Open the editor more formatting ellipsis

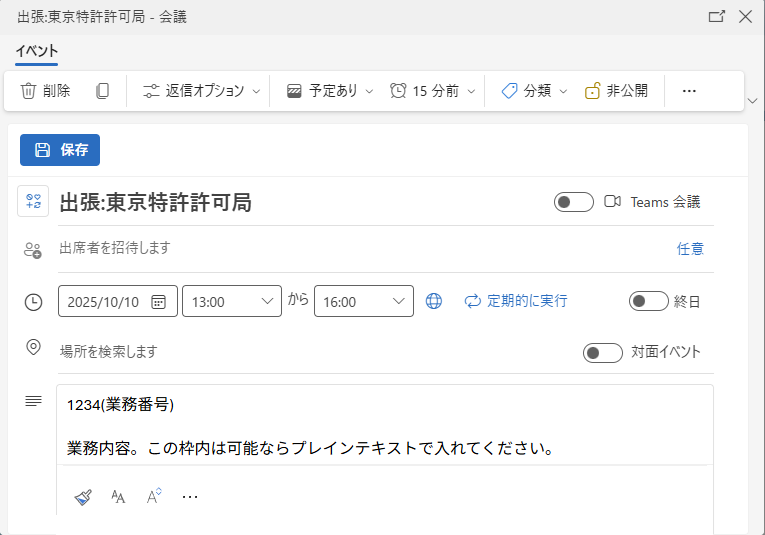point(190,497)
